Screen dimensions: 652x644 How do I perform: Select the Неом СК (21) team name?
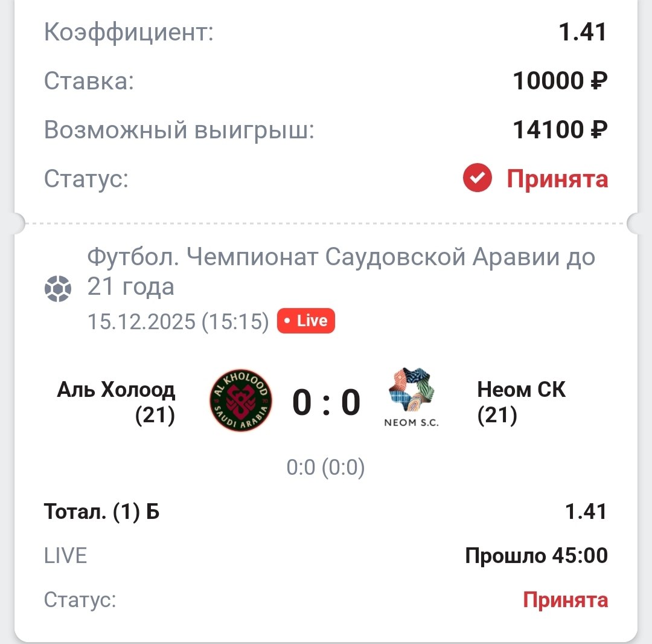[x=521, y=402]
